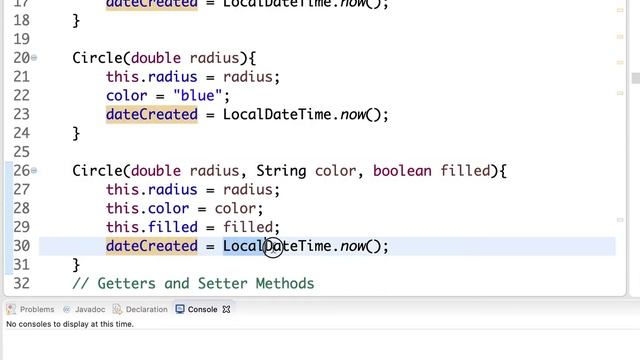Click the Console monitor icon
The width and height of the screenshot is (640, 360).
point(180,309)
